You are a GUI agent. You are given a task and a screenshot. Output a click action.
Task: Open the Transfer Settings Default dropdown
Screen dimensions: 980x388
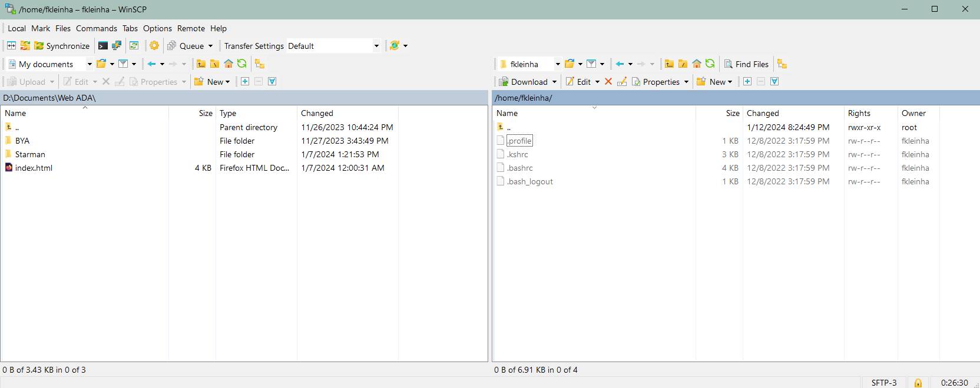(x=376, y=46)
